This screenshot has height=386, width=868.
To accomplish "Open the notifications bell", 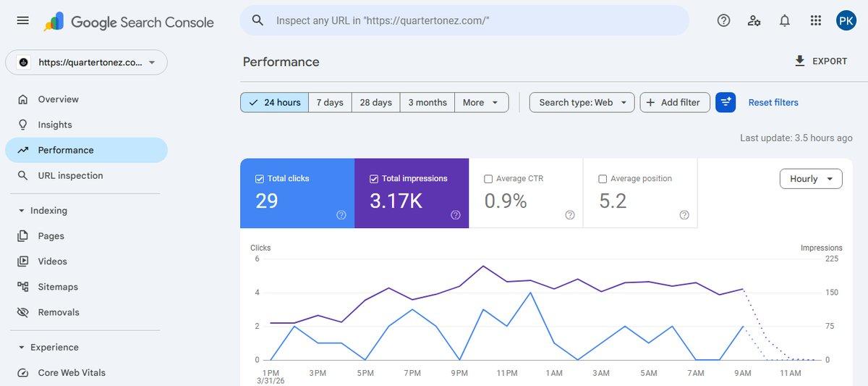I will click(x=785, y=20).
